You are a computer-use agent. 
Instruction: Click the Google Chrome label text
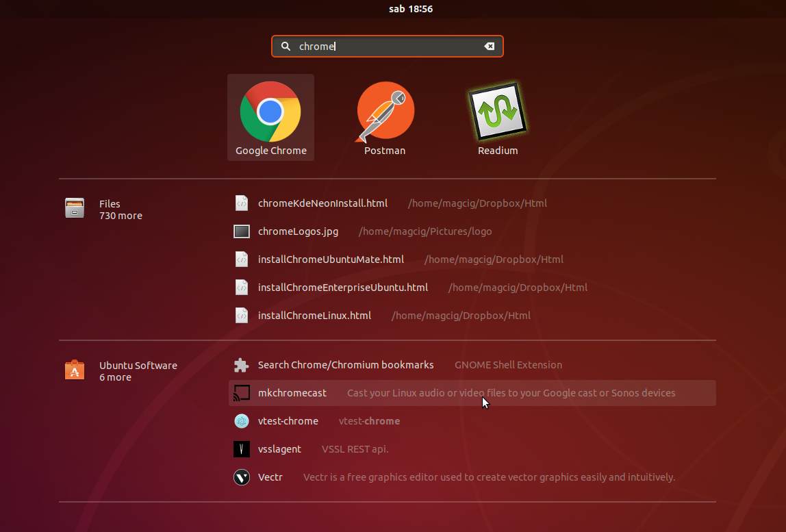coord(270,151)
